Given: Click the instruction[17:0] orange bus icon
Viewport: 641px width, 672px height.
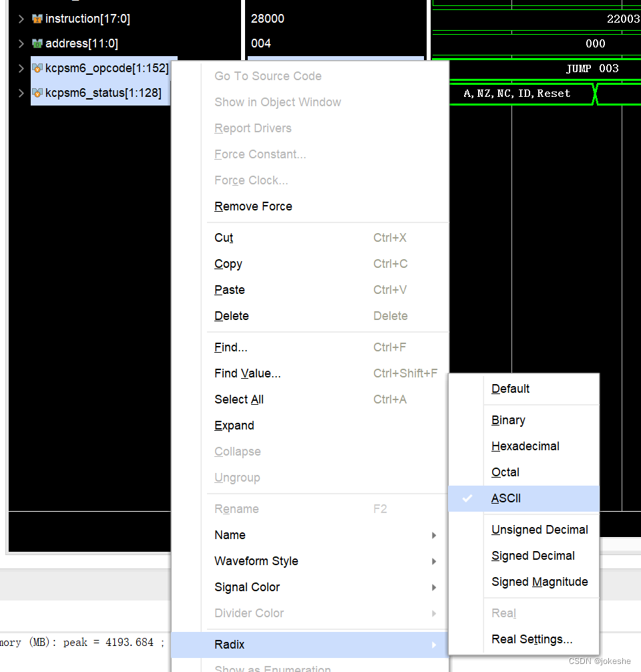Looking at the screenshot, I should [x=38, y=18].
